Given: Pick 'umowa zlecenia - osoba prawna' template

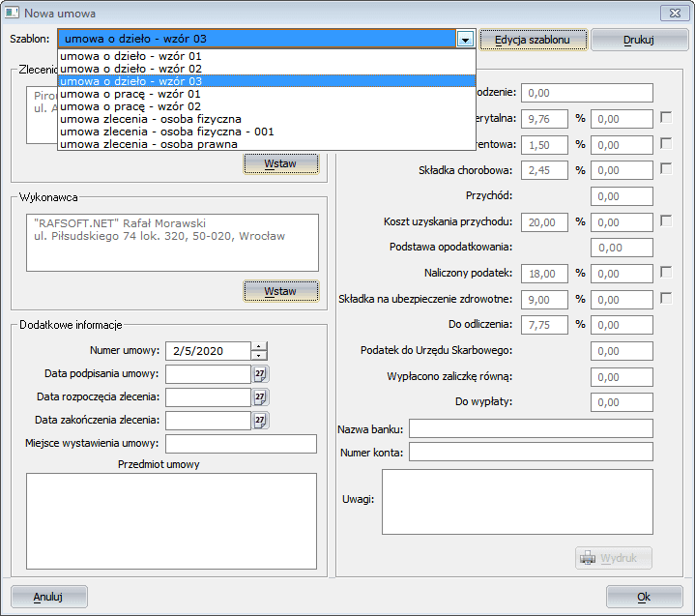Looking at the screenshot, I should (x=148, y=144).
